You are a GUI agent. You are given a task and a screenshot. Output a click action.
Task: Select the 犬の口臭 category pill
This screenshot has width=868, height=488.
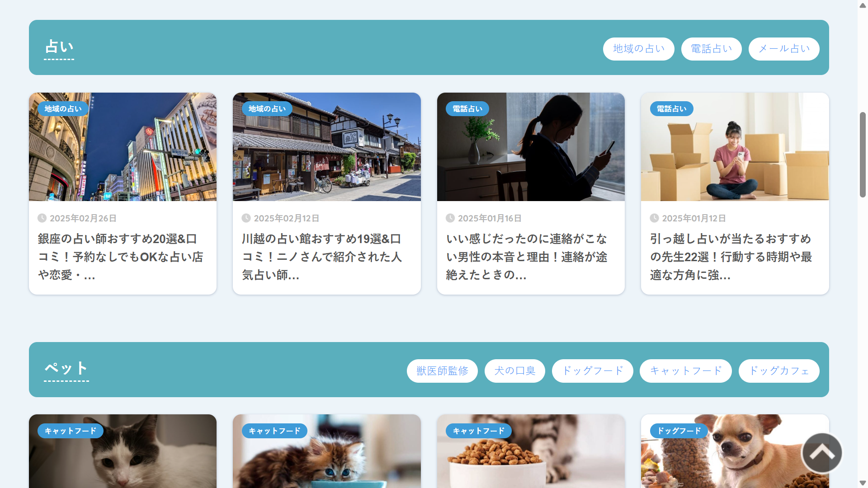coord(514,371)
